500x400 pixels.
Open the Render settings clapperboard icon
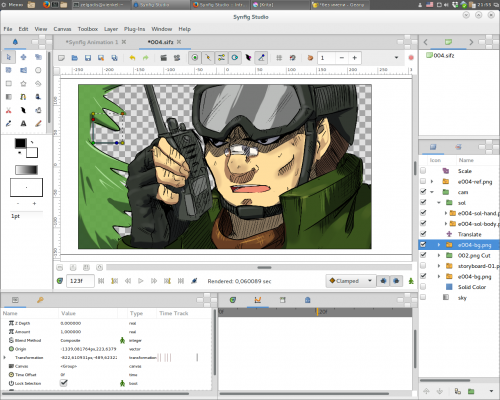coord(163,58)
